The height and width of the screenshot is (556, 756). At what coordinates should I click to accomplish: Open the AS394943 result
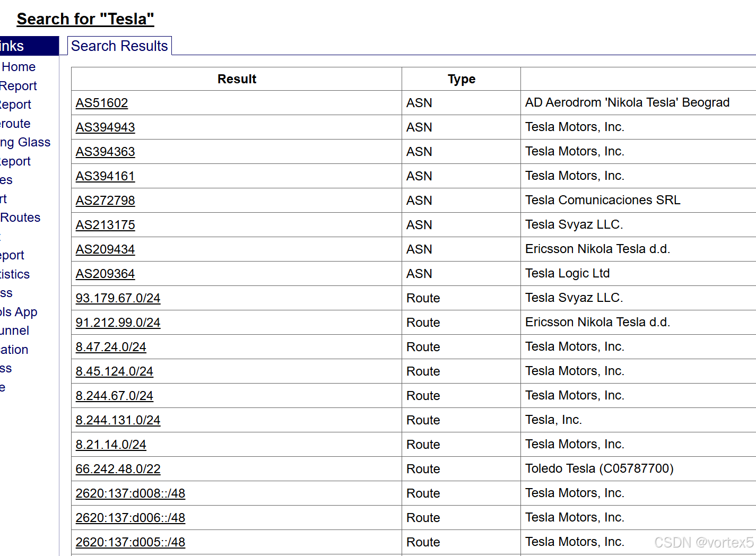[105, 127]
